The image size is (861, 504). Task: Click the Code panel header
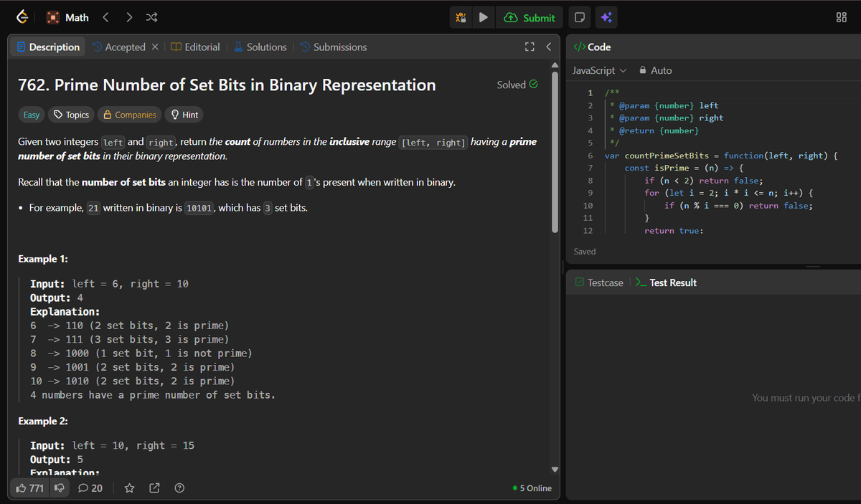coord(593,47)
